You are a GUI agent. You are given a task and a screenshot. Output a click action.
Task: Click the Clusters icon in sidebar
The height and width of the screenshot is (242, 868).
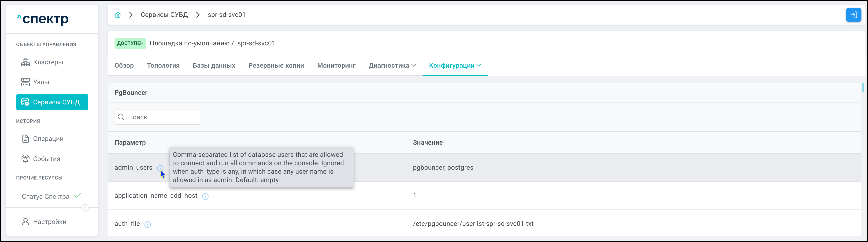(26, 62)
